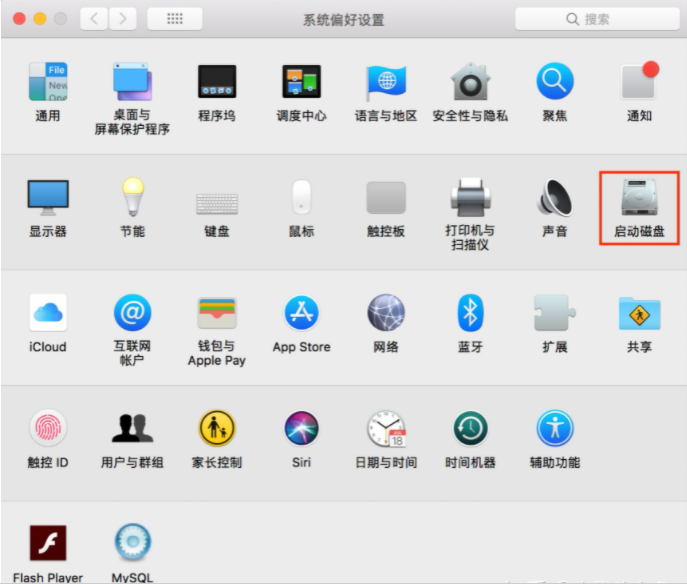Click the search (搜索) field
This screenshot has width=687, height=584.
point(594,19)
